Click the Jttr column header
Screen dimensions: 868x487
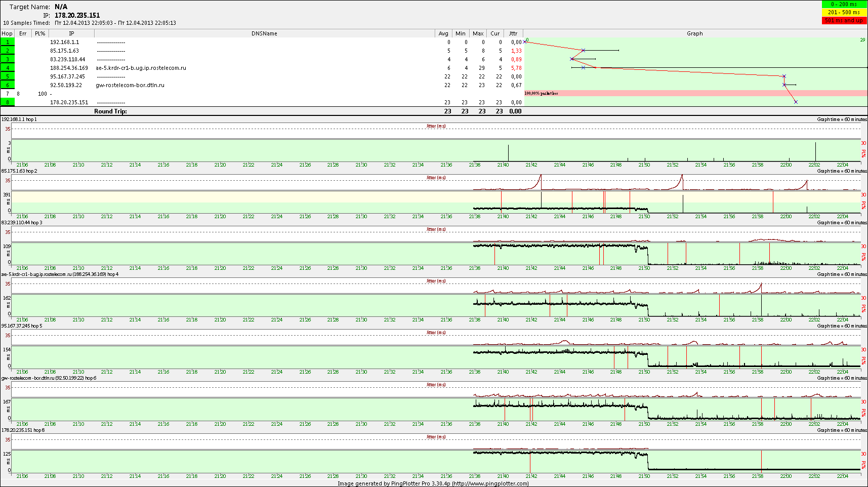coord(513,33)
